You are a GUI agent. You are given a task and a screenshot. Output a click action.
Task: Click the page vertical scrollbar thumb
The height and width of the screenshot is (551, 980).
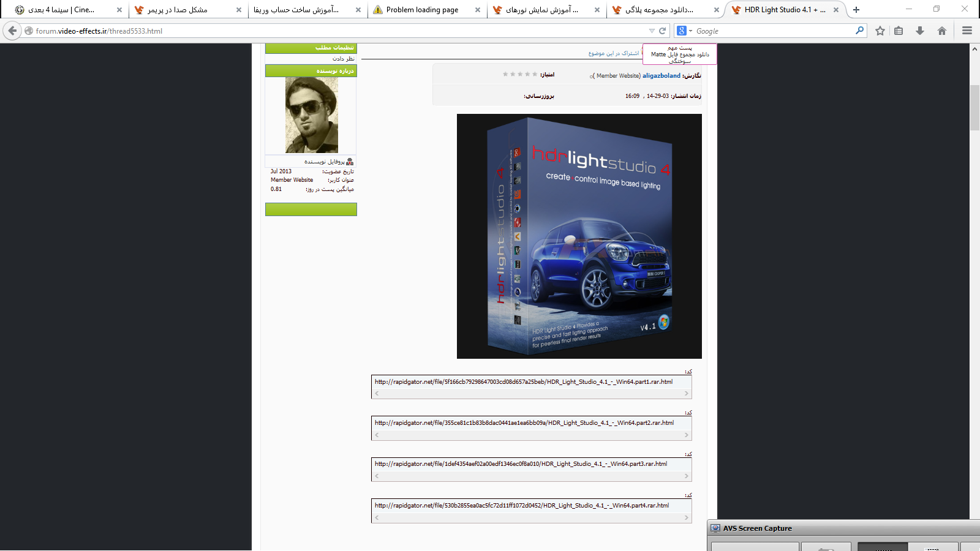click(974, 108)
